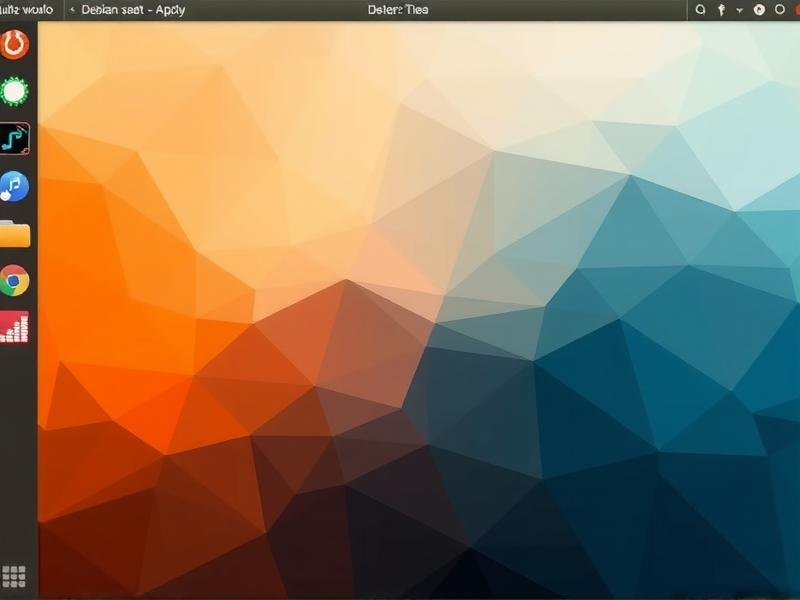Launch Google Chrome from the dock

tap(15, 281)
